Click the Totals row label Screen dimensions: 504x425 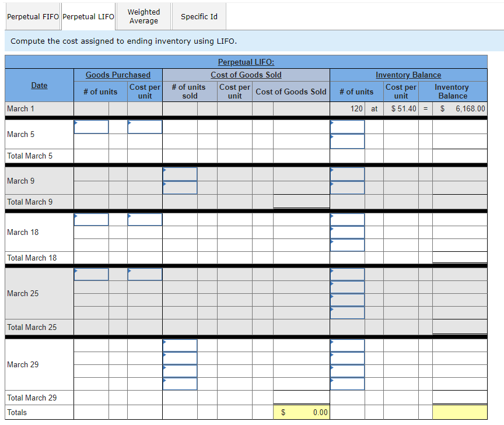click(17, 412)
